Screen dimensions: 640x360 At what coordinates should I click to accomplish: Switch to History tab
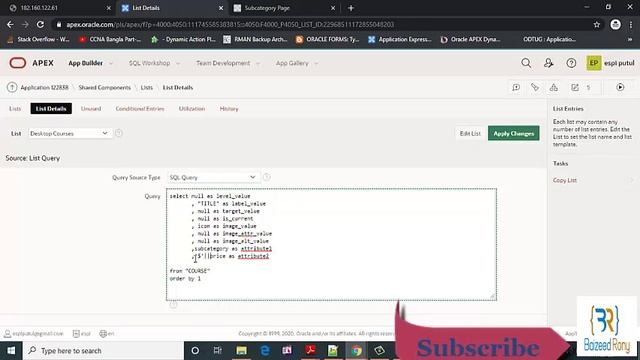point(229,109)
